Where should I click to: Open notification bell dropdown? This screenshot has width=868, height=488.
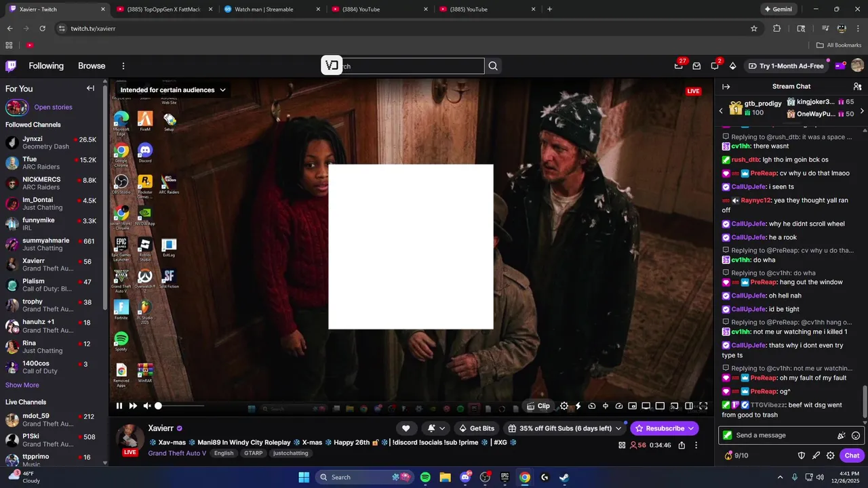pos(436,428)
